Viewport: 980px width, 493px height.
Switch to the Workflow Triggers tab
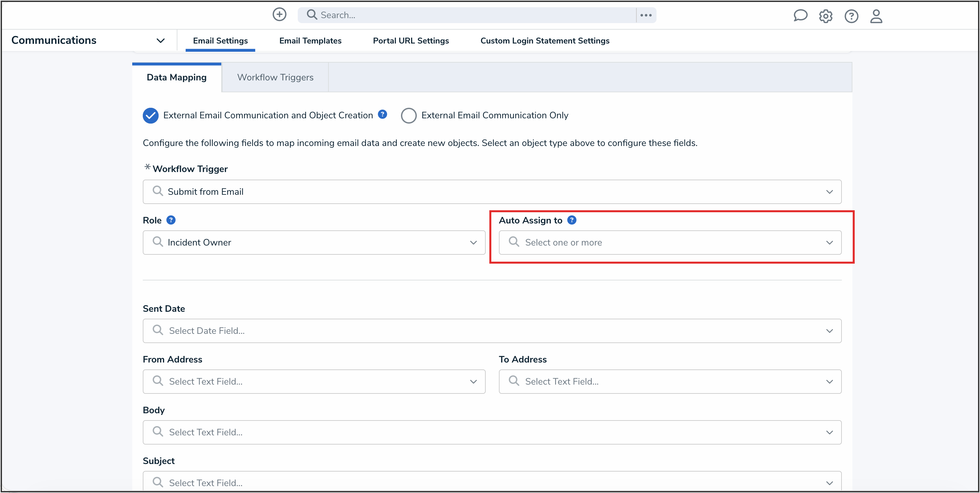[275, 77]
